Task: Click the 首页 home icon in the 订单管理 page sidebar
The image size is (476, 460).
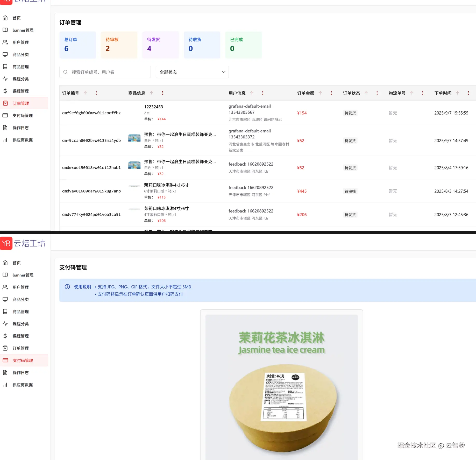Action: tap(5, 18)
